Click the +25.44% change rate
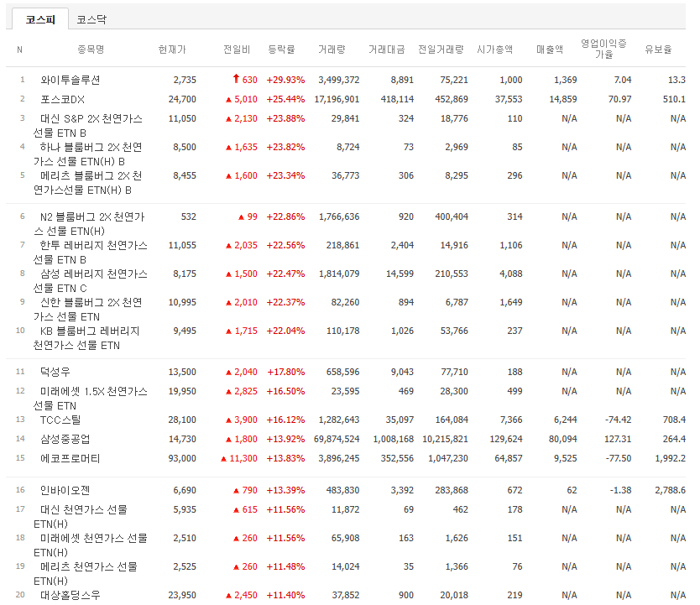This screenshot has width=700, height=605. pyautogui.click(x=285, y=99)
